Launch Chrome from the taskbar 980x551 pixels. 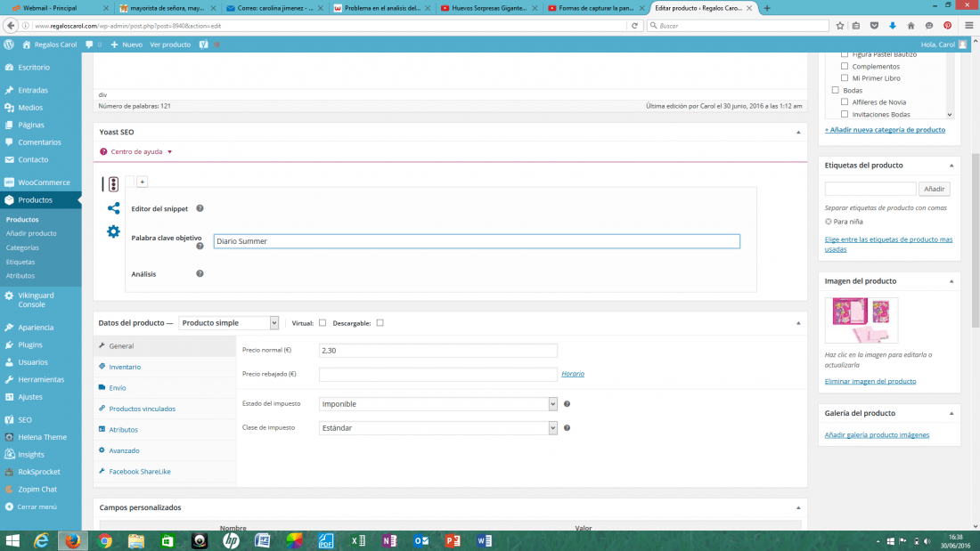[104, 541]
